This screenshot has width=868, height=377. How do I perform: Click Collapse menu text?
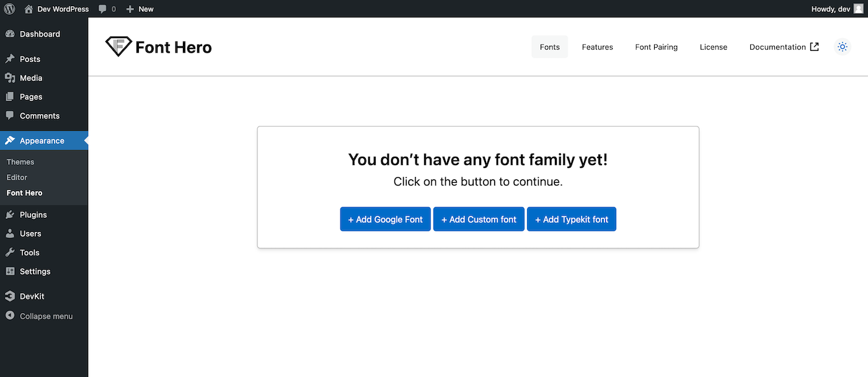click(46, 316)
